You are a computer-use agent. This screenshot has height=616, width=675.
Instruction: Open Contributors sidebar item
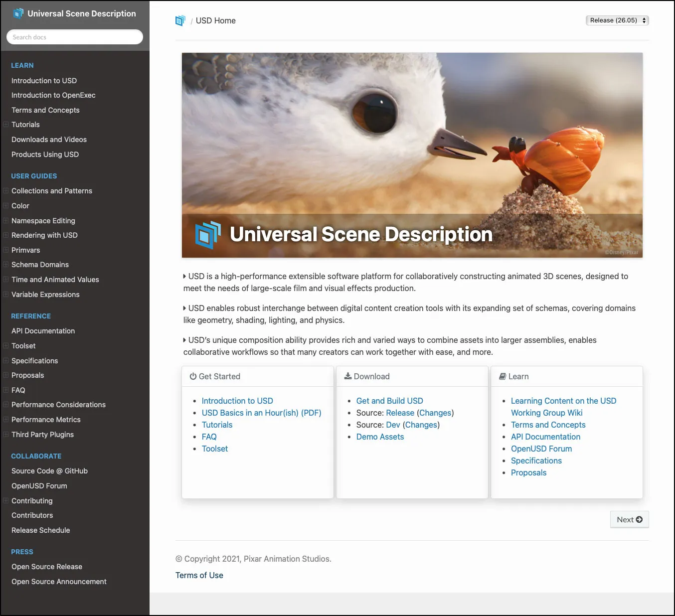[32, 515]
